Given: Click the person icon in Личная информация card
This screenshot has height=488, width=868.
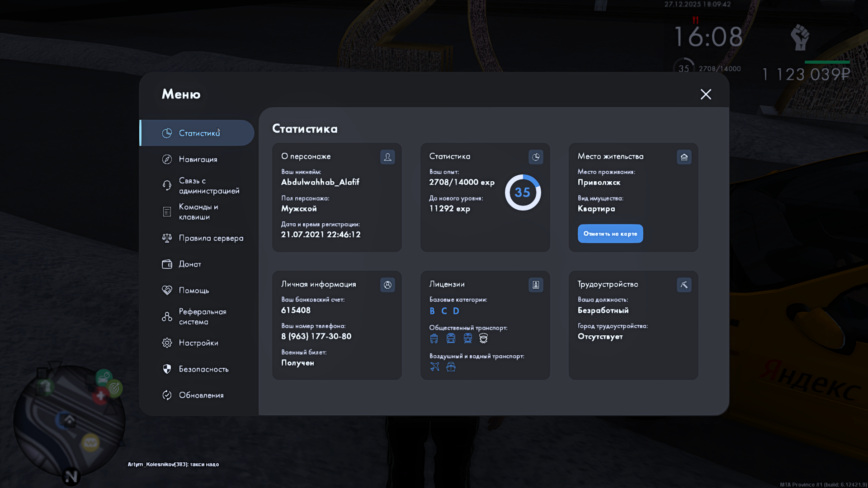Looking at the screenshot, I should (387, 285).
